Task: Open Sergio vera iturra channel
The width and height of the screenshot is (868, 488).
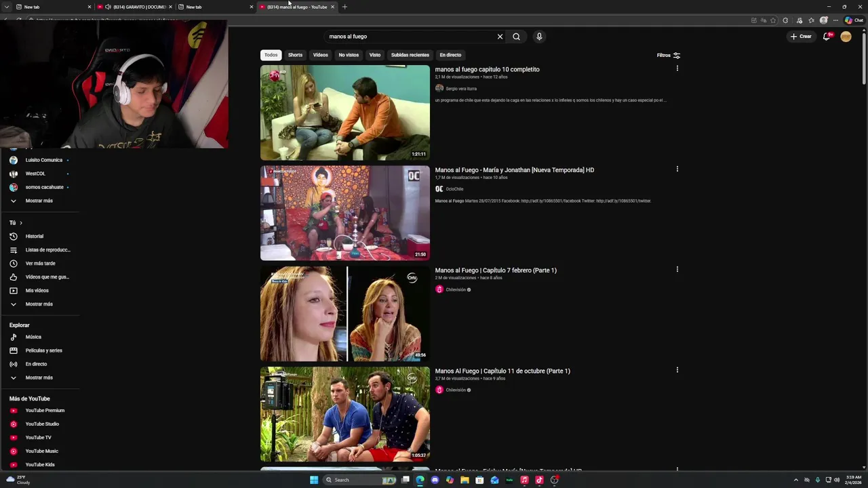Action: point(461,89)
